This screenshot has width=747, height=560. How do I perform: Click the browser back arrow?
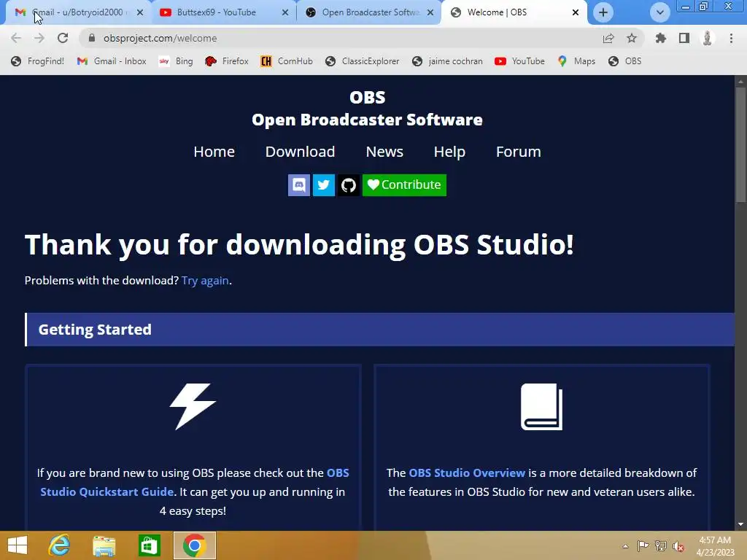[x=16, y=38]
